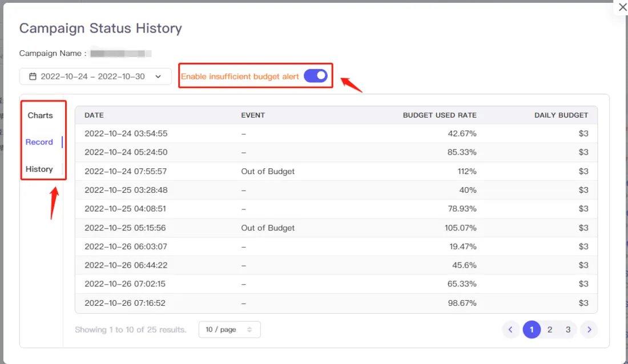Click the chevron on the date range selector
The image size is (628, 364).
click(159, 76)
